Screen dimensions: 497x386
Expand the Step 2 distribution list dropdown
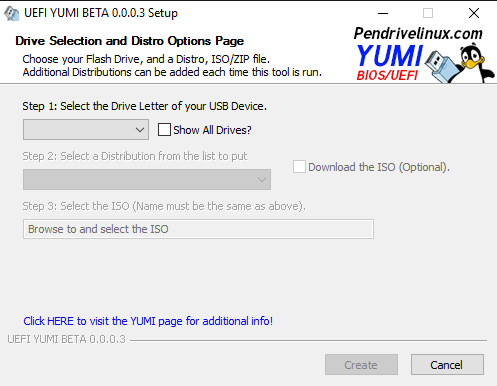[x=147, y=180]
